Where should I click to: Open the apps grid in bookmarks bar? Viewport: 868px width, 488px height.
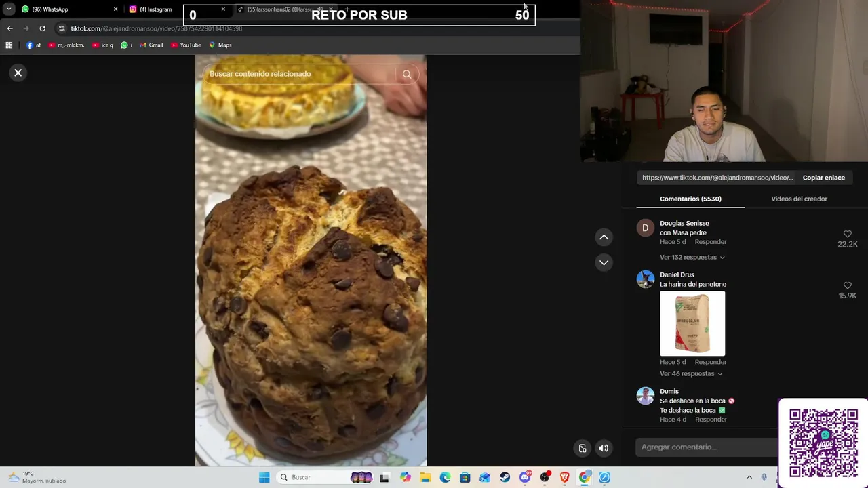9,45
